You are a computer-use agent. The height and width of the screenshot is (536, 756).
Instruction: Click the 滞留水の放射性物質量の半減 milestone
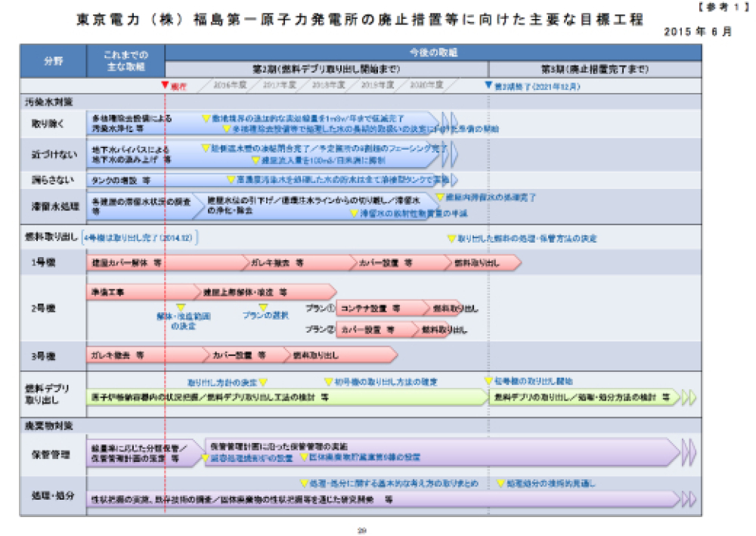409,213
